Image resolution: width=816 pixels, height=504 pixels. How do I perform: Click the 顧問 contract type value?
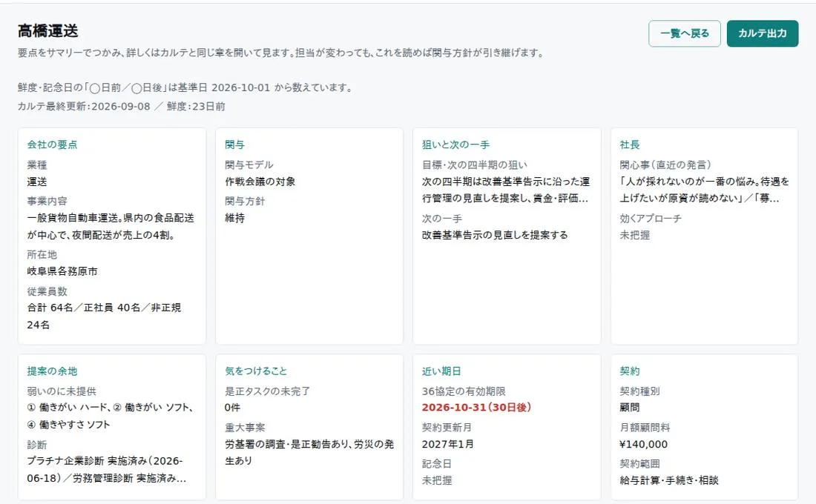630,407
